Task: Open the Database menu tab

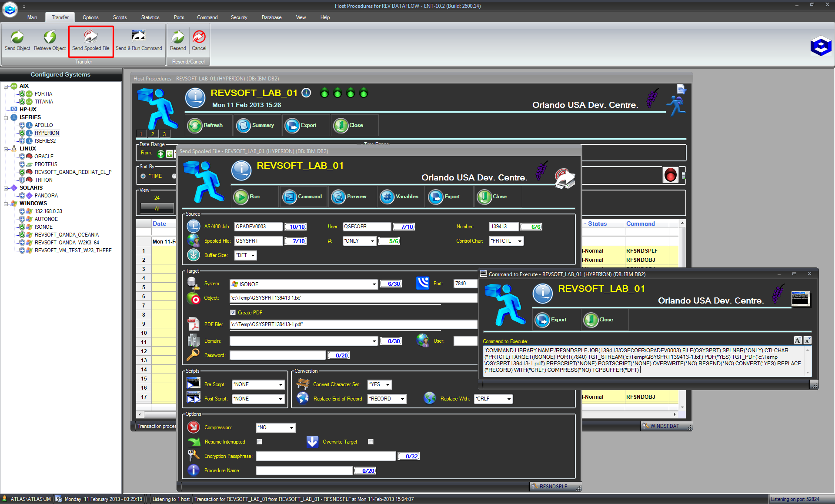Action: (x=271, y=17)
